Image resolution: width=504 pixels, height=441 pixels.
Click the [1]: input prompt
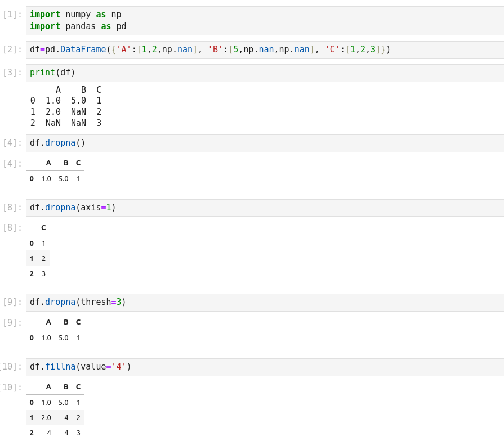pyautogui.click(x=12, y=15)
